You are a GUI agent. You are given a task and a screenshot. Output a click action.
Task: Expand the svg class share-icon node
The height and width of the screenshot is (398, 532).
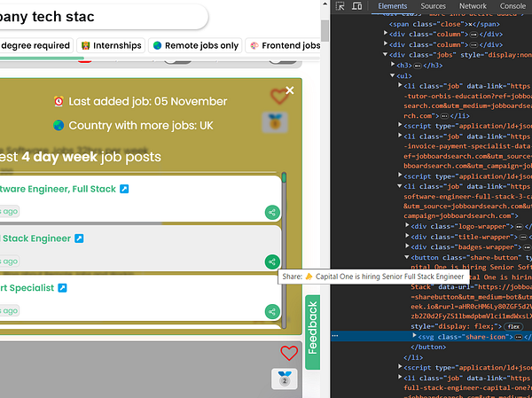click(x=414, y=336)
